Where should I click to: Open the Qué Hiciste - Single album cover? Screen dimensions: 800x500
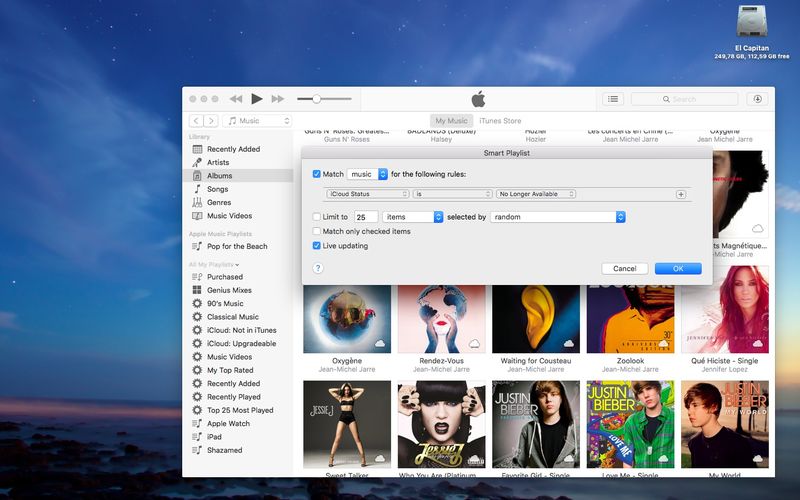(x=724, y=309)
